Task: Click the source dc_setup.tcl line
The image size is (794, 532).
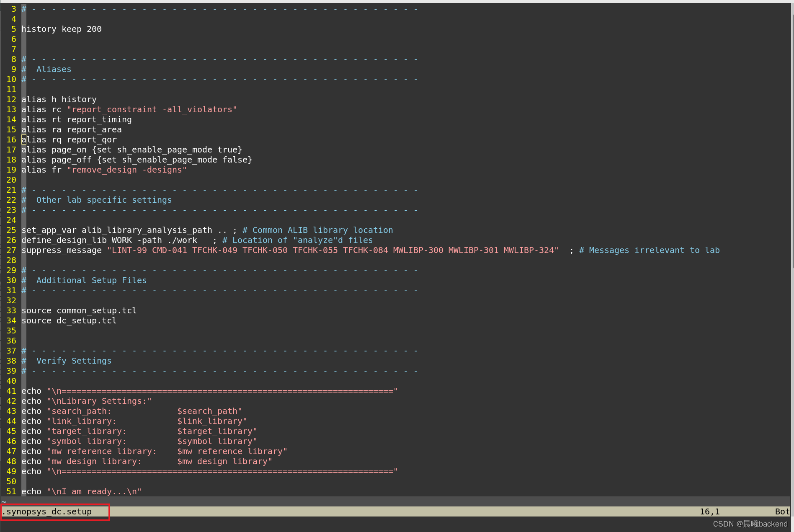Action: click(x=69, y=320)
